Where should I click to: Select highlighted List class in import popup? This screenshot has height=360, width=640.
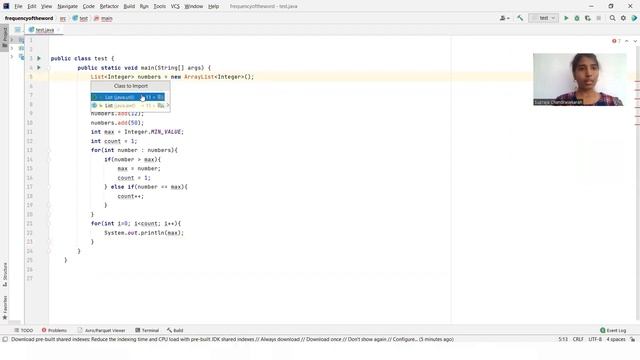128,97
